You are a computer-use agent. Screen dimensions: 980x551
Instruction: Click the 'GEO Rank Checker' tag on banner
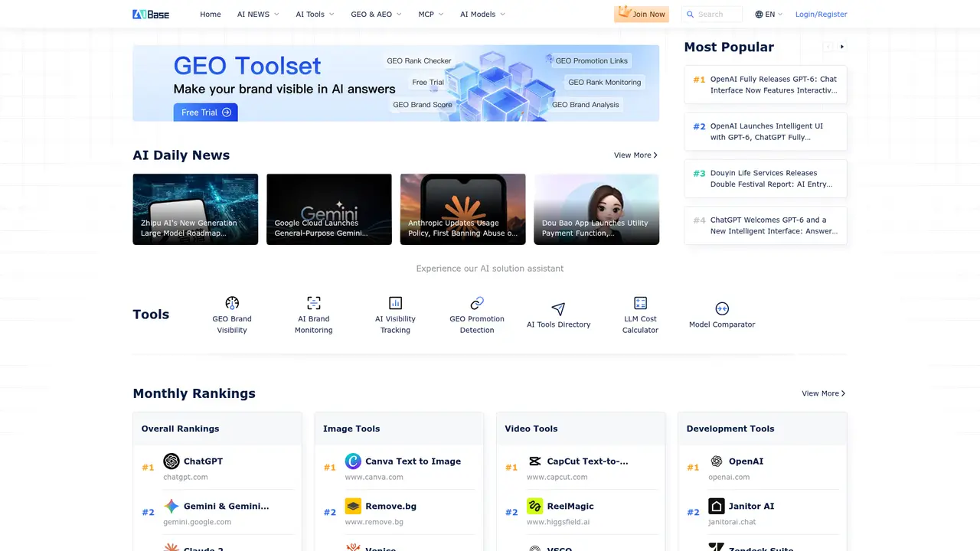419,60
